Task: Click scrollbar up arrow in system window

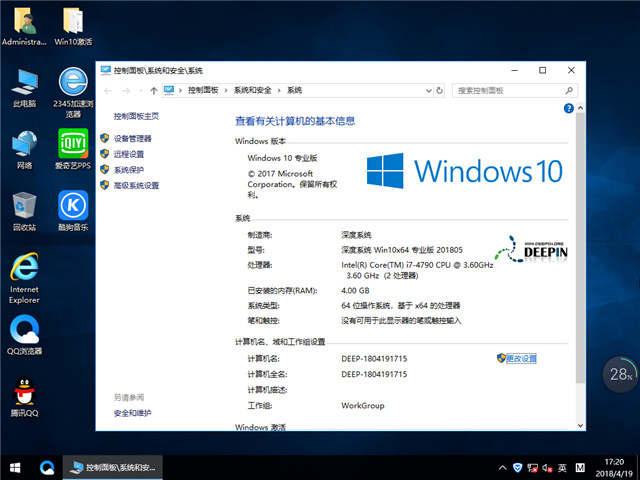Action: tap(580, 108)
